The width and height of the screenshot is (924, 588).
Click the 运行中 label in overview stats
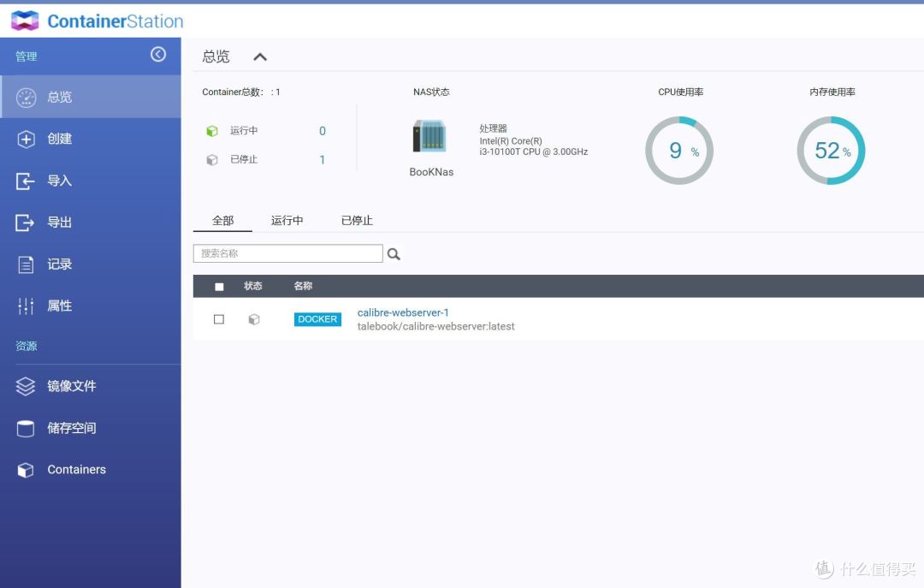[244, 131]
